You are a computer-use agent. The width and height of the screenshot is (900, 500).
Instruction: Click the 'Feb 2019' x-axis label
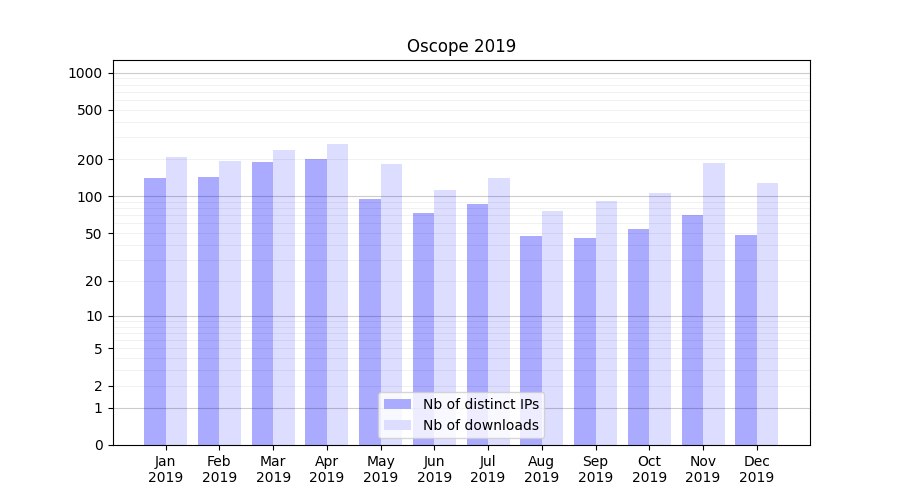[x=219, y=469]
